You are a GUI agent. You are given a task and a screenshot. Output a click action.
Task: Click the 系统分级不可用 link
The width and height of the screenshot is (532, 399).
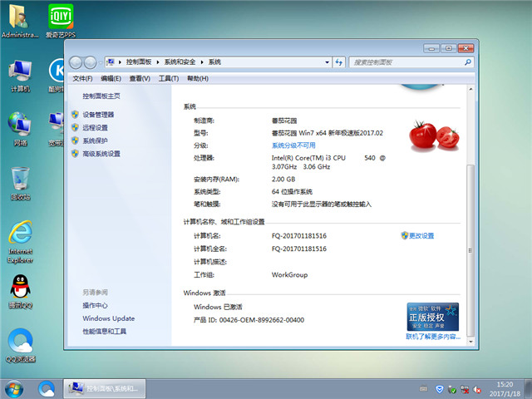pyautogui.click(x=293, y=145)
